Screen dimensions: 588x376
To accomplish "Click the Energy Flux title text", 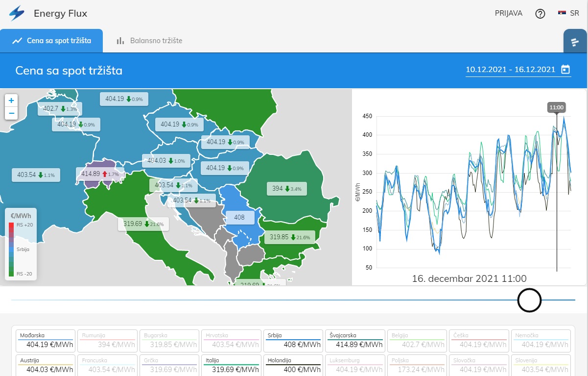I will [61, 13].
